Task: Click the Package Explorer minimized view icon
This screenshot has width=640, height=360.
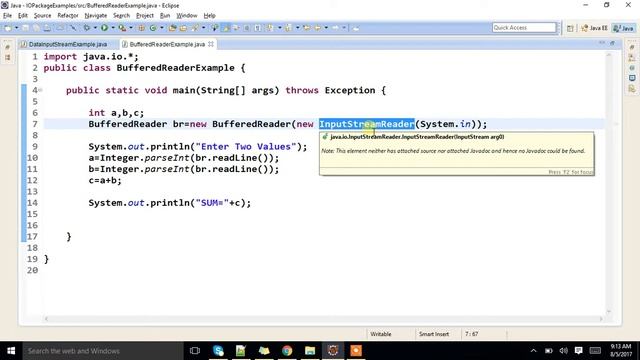Action: (x=7, y=58)
